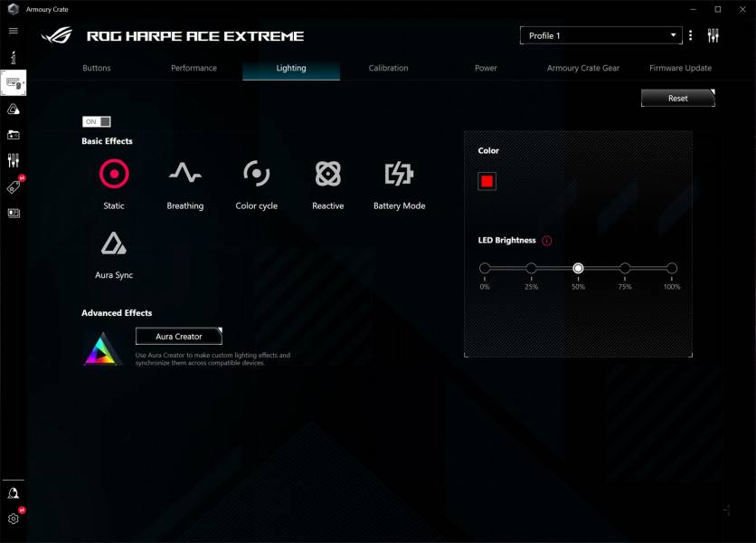The image size is (756, 543).
Task: Click the LED Brightness info icon
Action: pos(547,241)
